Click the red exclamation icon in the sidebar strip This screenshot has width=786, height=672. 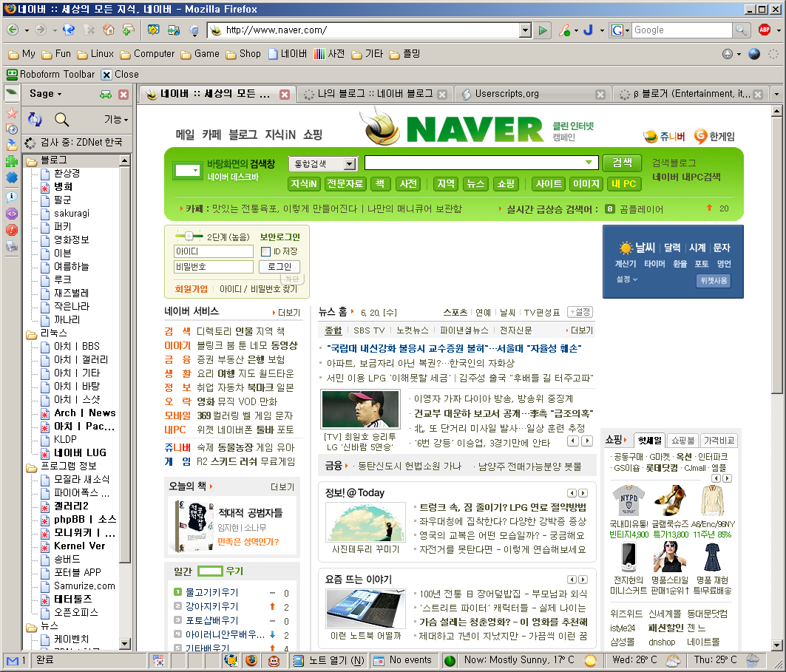tap(12, 230)
